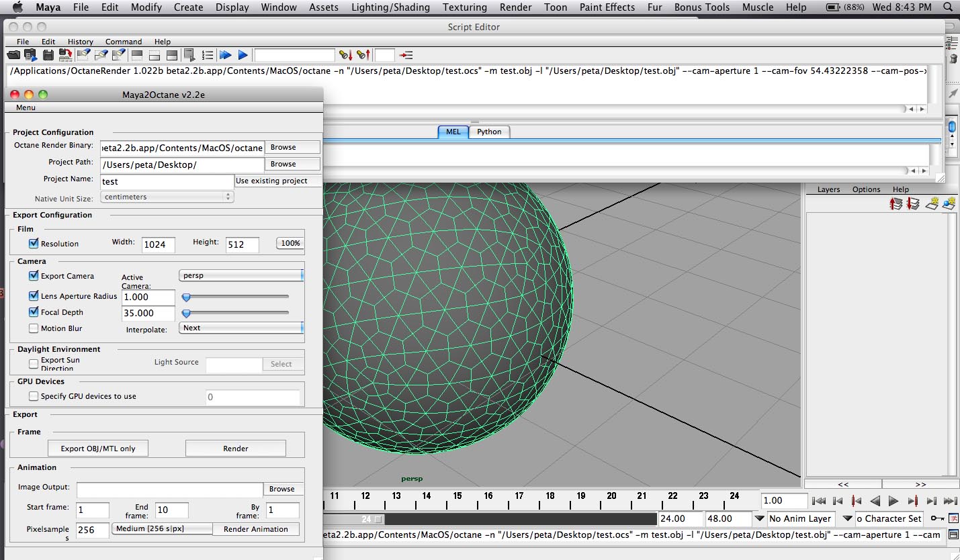Screen dimensions: 960x560
Task: Click the Execute All double-arrow icon
Action: pyautogui.click(x=226, y=55)
